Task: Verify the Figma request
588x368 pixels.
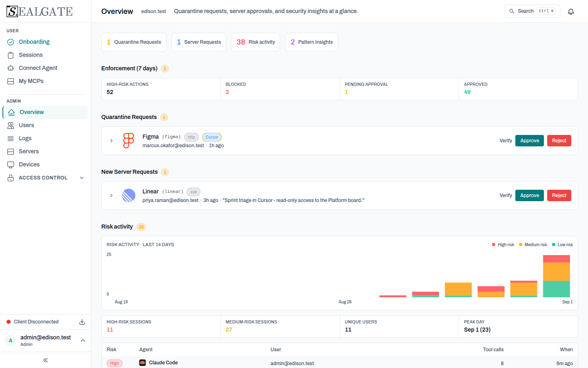Action: [x=506, y=141]
